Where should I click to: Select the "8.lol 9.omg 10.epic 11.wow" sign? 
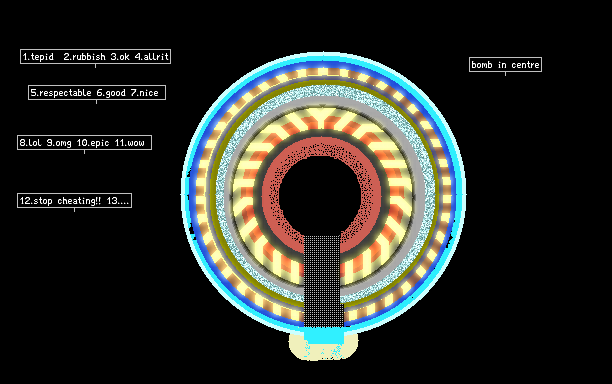click(84, 142)
